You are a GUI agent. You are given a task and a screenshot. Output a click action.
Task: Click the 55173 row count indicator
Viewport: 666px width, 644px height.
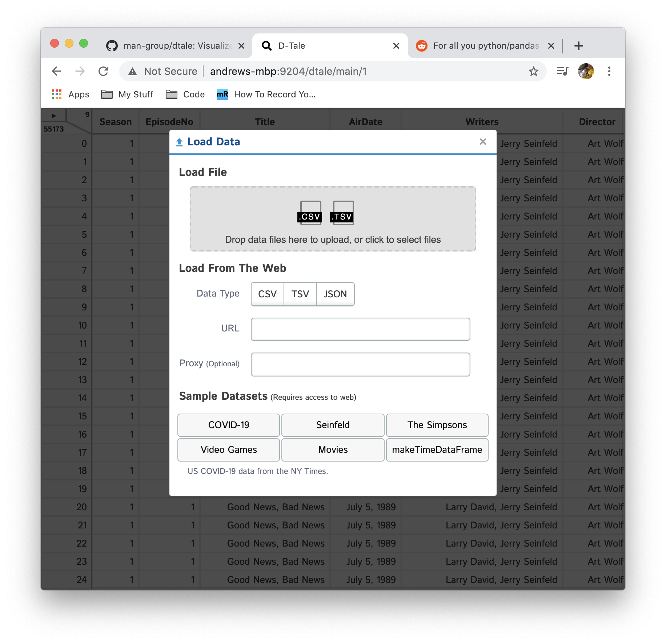[54, 129]
